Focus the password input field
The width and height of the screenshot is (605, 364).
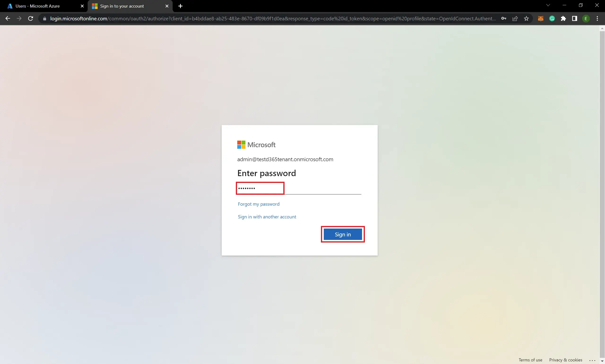coord(299,188)
